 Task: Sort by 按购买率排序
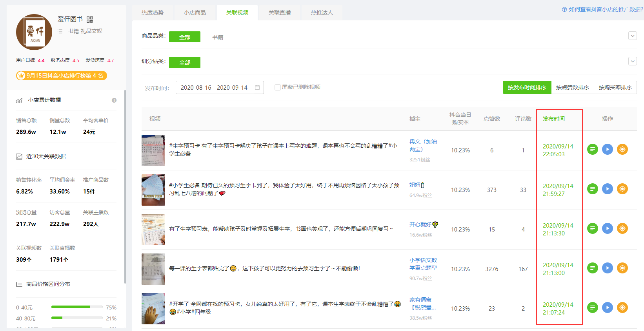[615, 87]
